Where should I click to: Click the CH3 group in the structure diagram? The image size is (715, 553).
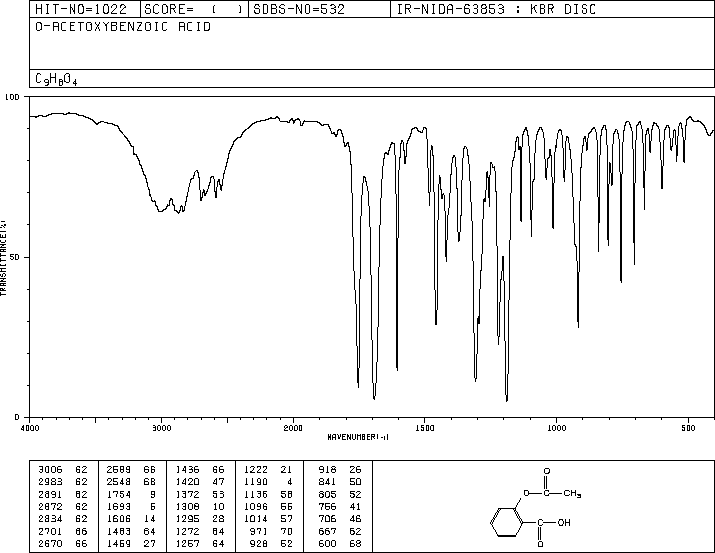click(x=572, y=493)
